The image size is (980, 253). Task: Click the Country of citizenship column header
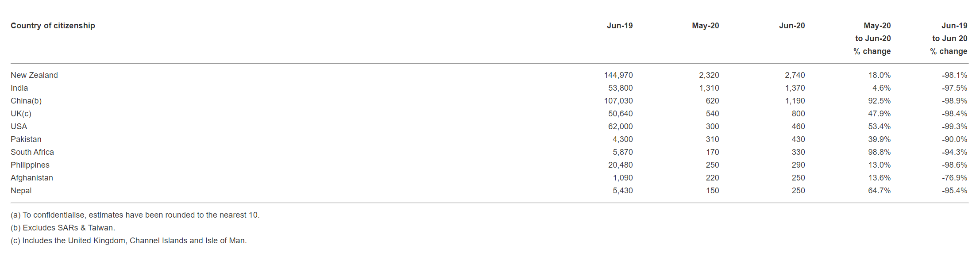coord(53,26)
